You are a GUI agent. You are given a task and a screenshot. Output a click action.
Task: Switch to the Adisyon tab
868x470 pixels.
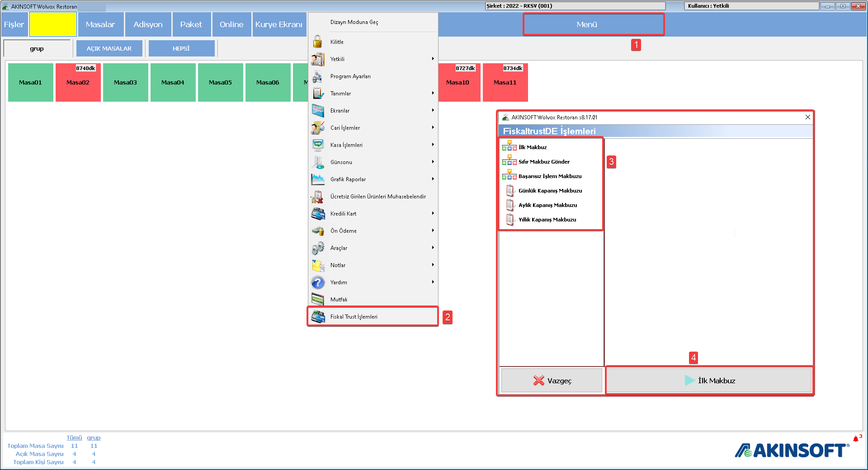click(148, 24)
